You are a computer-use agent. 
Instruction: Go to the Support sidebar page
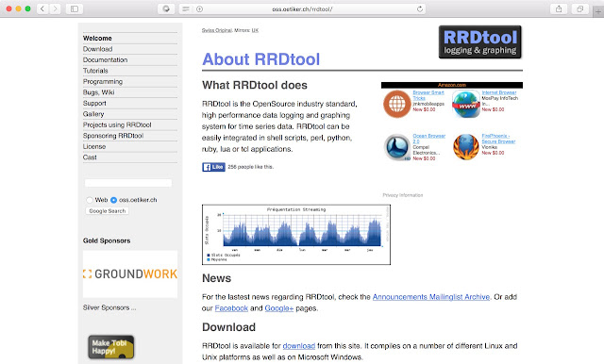pos(94,103)
